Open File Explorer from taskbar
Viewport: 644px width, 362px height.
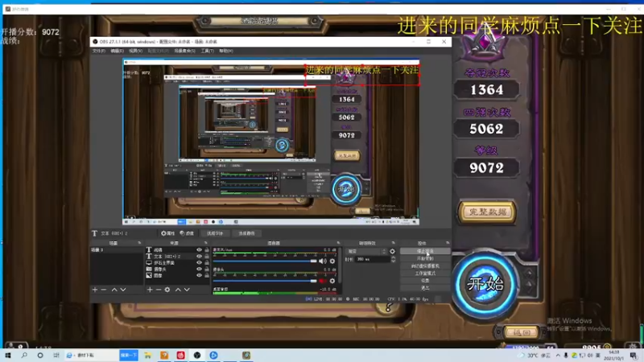[147, 356]
